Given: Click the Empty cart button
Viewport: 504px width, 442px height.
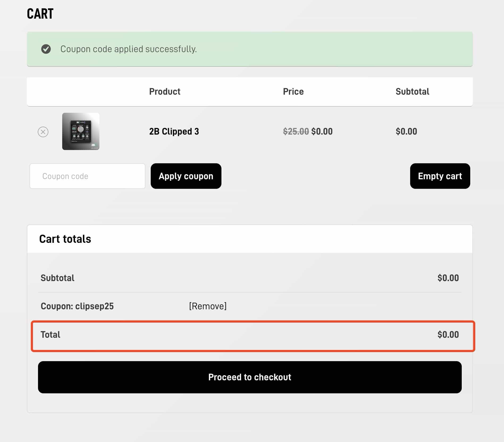Looking at the screenshot, I should (x=440, y=176).
